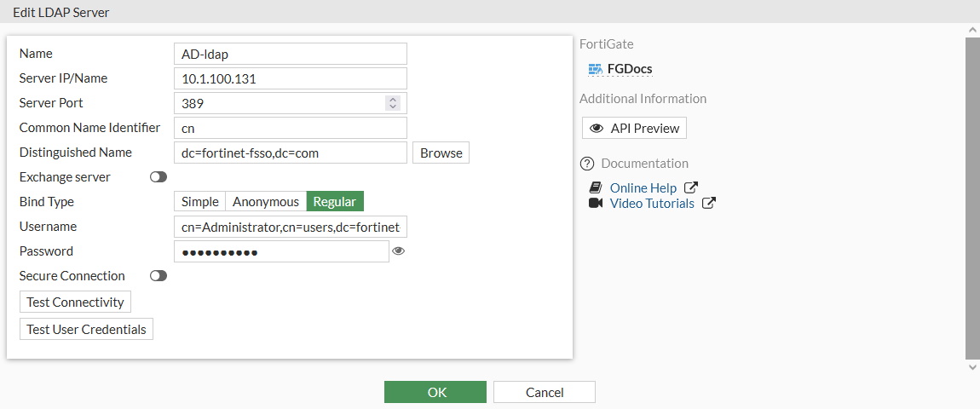Open external link icon beside Video Tutorials
The width and height of the screenshot is (980, 409).
[709, 204]
